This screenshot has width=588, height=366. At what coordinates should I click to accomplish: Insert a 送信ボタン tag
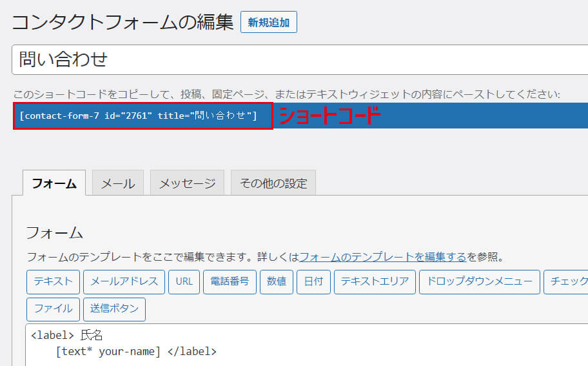coord(114,309)
